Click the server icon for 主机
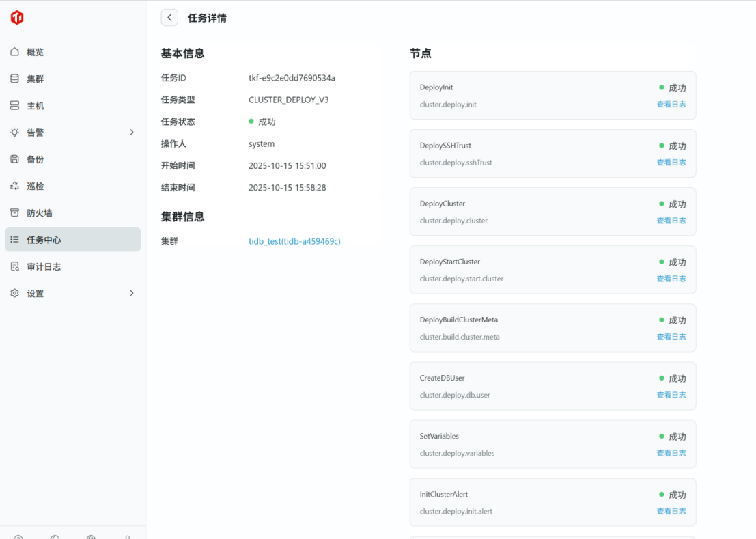The image size is (756, 539). tap(15, 106)
